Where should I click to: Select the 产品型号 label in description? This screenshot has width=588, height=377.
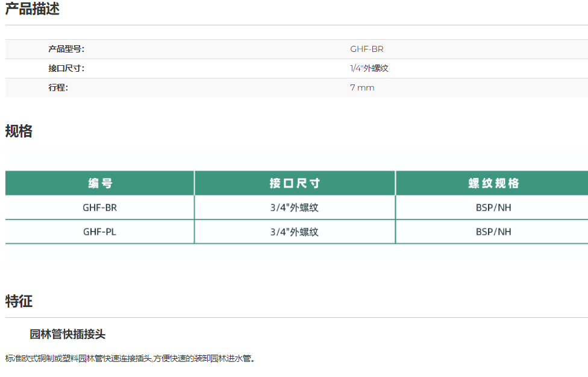click(x=66, y=49)
